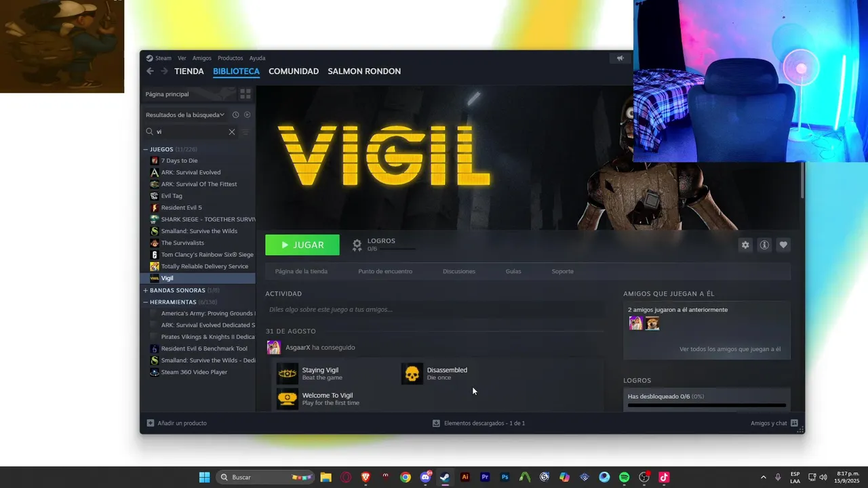Click Añadir un producto
This screenshot has height=488, width=868.
coord(176,423)
